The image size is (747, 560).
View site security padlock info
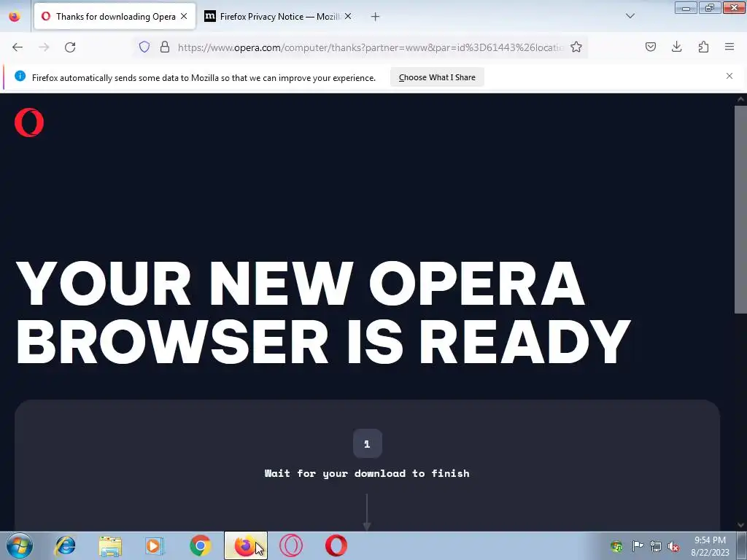pos(165,47)
